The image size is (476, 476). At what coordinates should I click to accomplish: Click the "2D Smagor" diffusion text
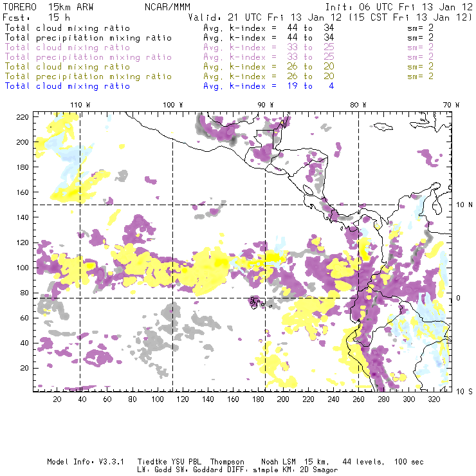318,470
